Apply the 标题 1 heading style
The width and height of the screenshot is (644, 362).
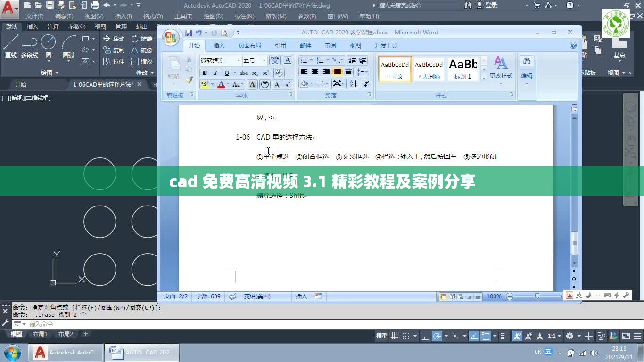(x=462, y=68)
